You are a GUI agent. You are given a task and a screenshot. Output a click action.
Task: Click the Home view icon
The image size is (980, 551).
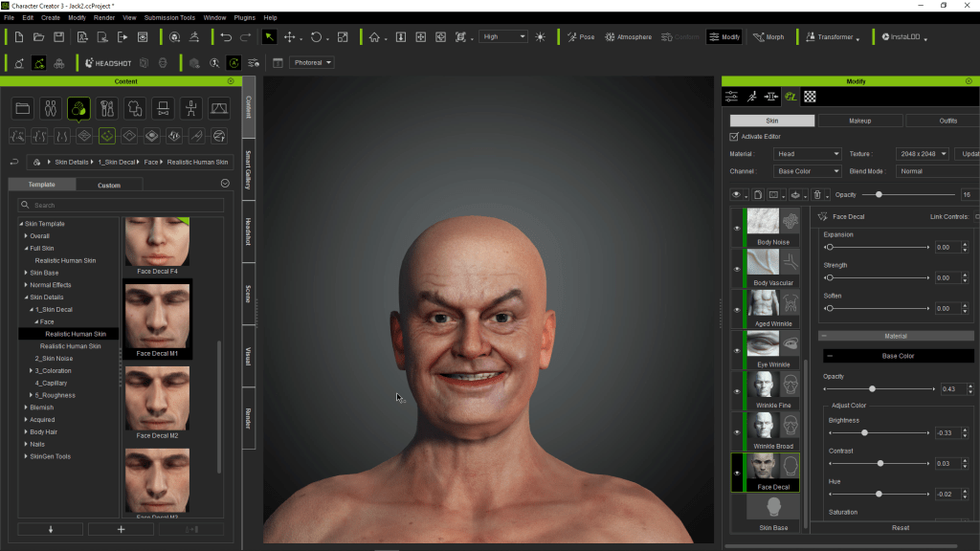tap(374, 37)
